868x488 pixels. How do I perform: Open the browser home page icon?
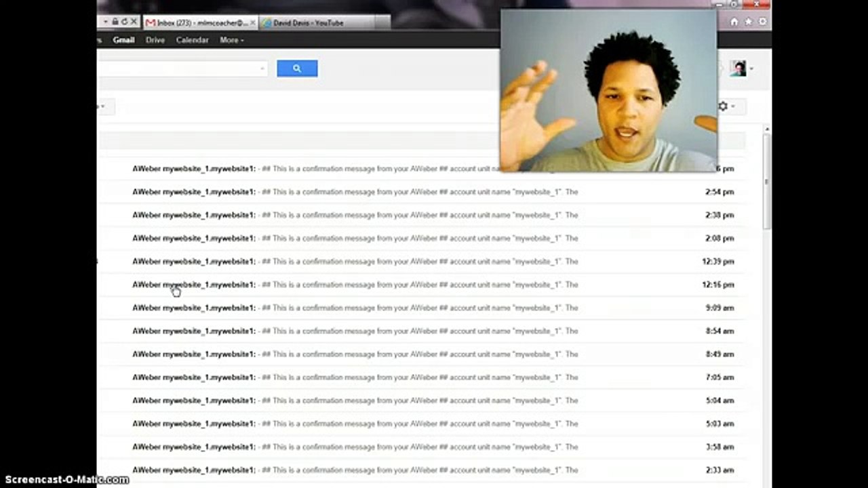(x=734, y=22)
